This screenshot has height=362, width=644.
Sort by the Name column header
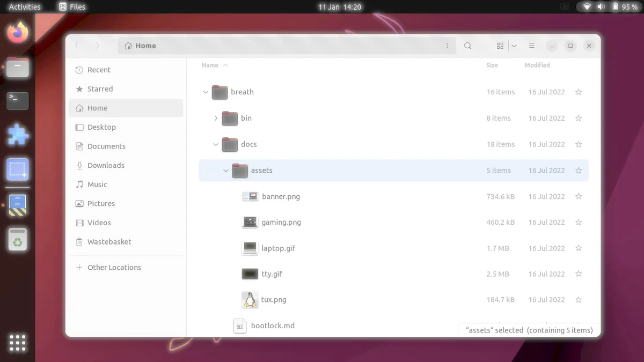click(210, 65)
